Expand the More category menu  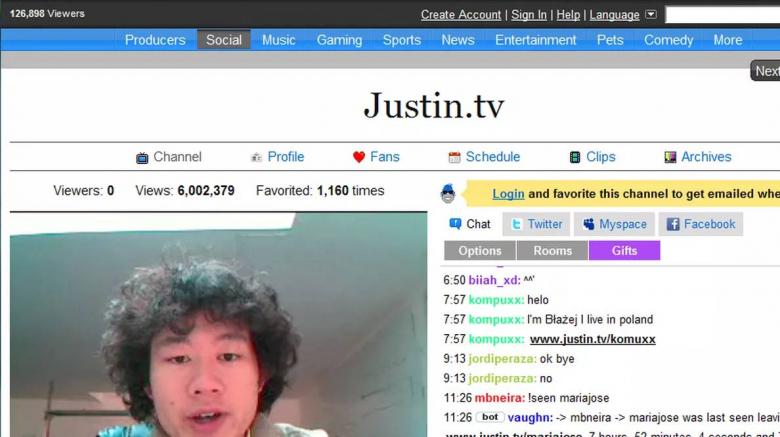click(727, 40)
